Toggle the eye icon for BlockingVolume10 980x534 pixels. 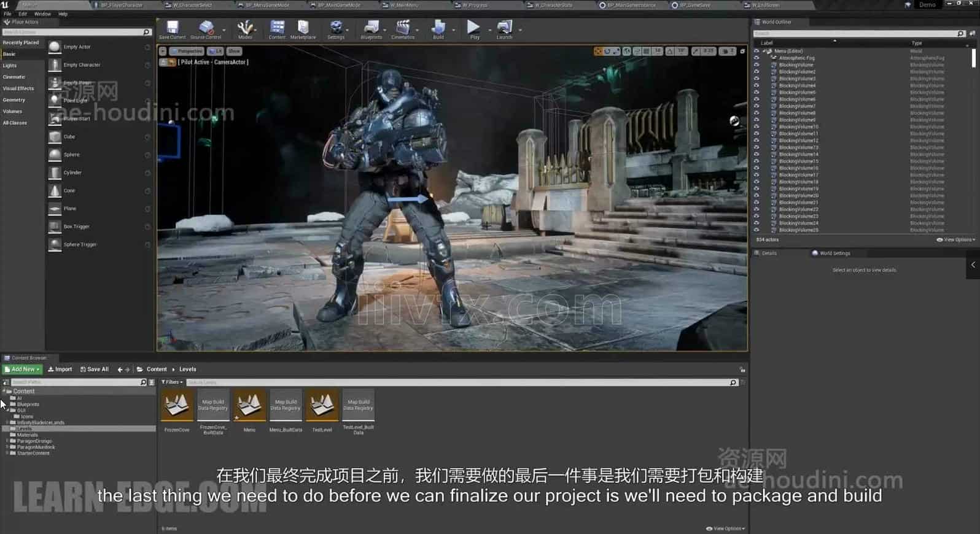pos(756,127)
